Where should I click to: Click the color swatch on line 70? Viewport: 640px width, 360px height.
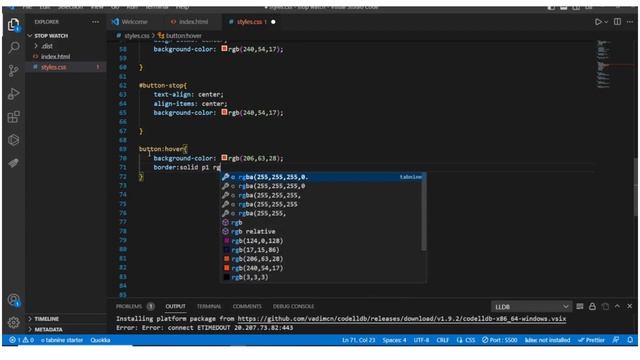(224, 158)
